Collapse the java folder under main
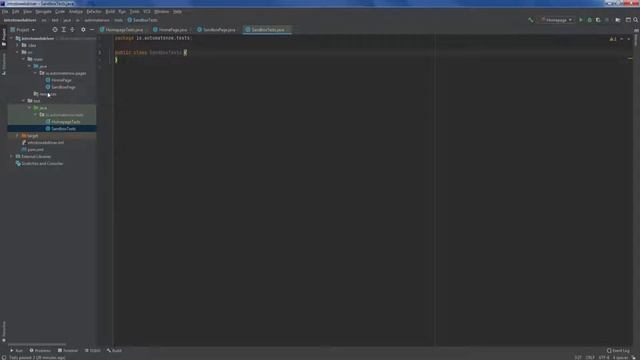 click(x=30, y=66)
